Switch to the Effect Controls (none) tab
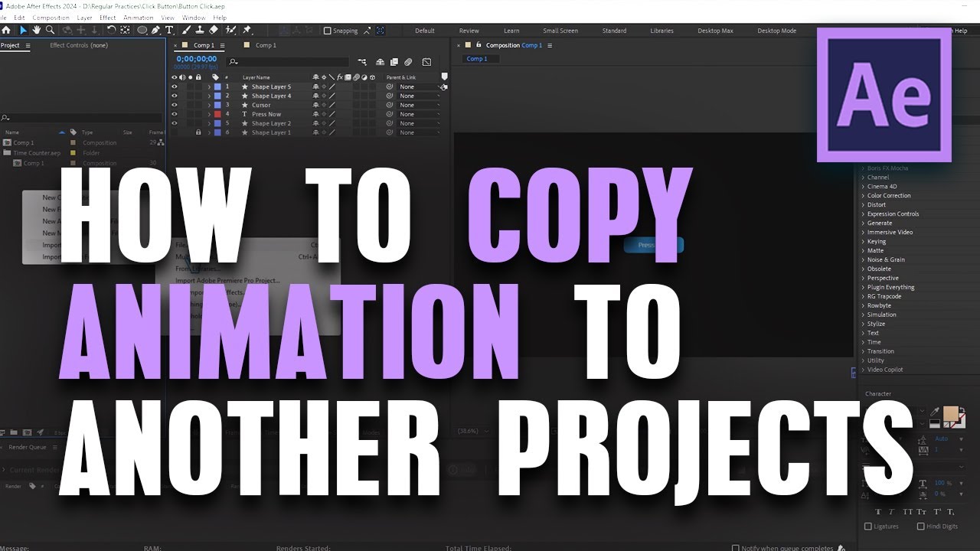Image resolution: width=980 pixels, height=551 pixels. pyautogui.click(x=78, y=46)
